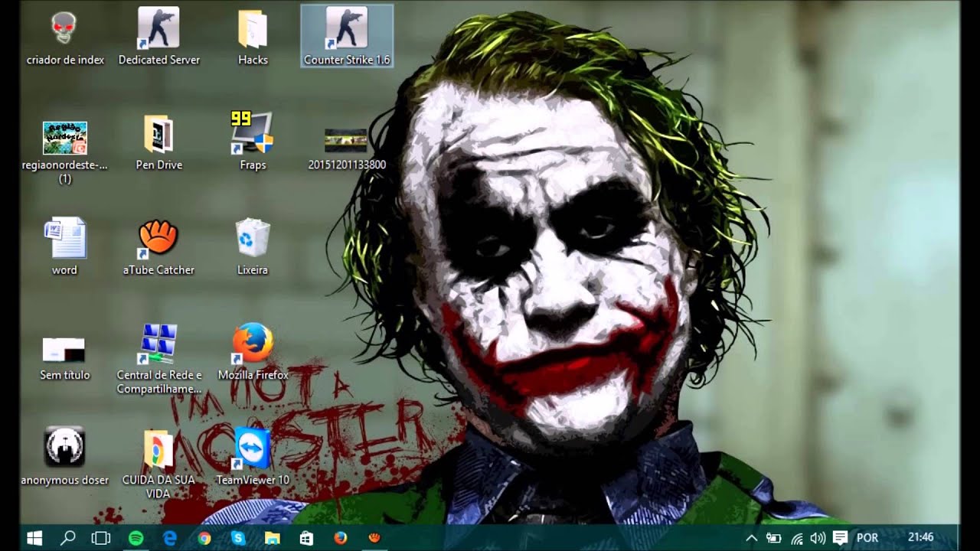The height and width of the screenshot is (551, 980).
Task: Select the Dedicated Server shortcut
Action: [158, 37]
